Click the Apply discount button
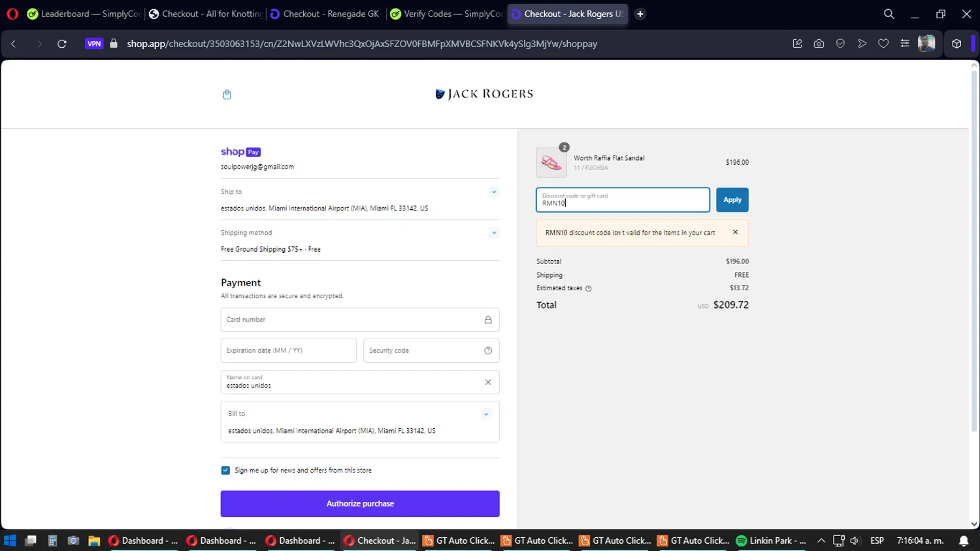The image size is (980, 551). (x=732, y=200)
